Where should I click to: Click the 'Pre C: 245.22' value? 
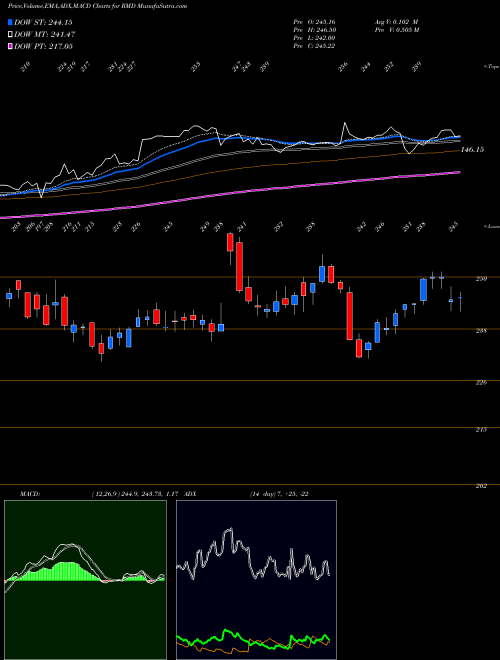(314, 46)
